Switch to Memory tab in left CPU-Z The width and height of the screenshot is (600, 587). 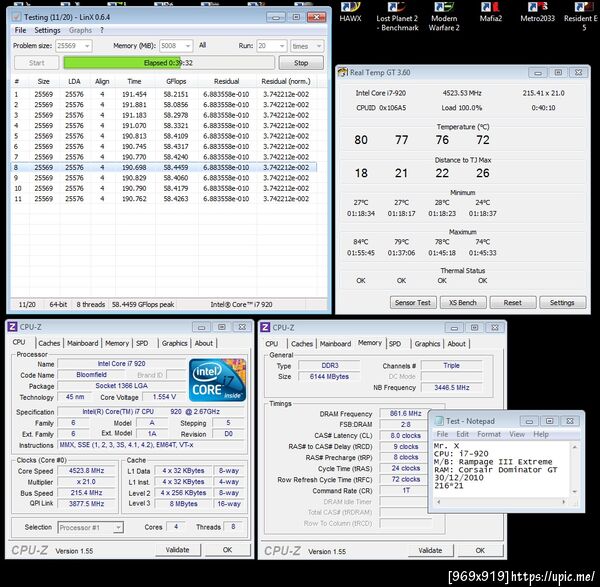117,343
